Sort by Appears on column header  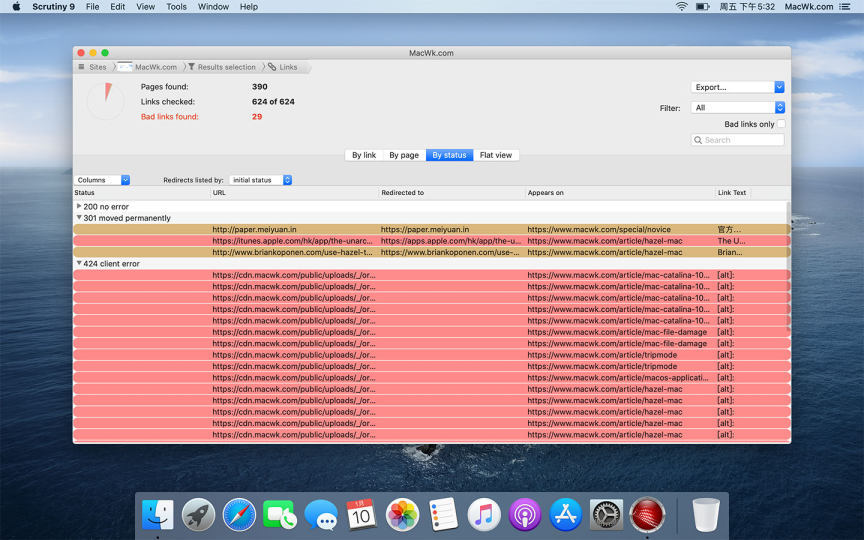620,193
